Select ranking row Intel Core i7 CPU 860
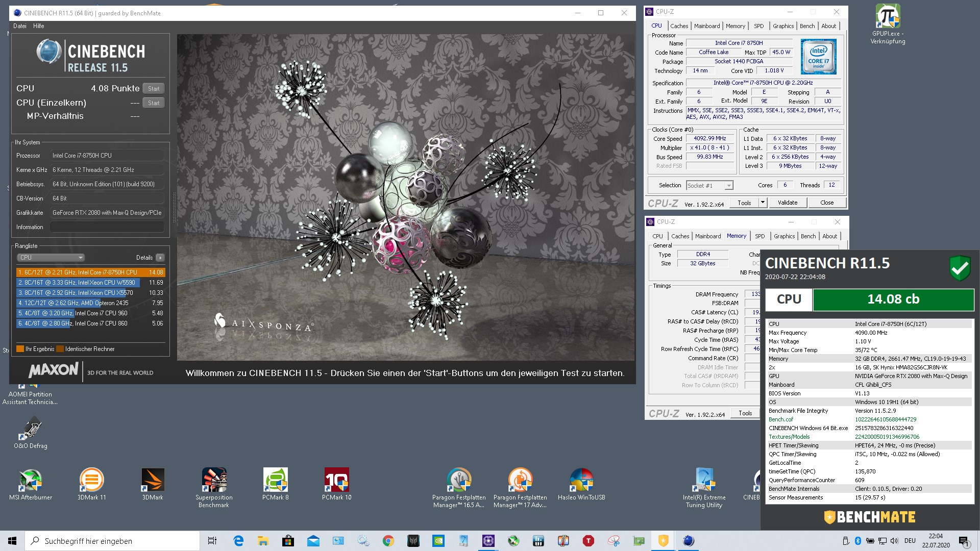Screen dimensions: 980x551 click(x=90, y=323)
